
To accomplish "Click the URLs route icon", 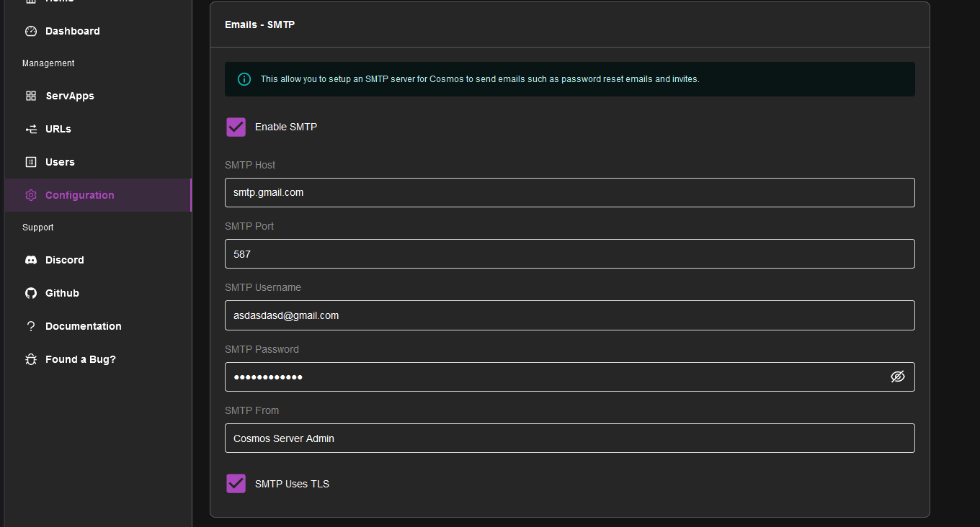I will 31,129.
